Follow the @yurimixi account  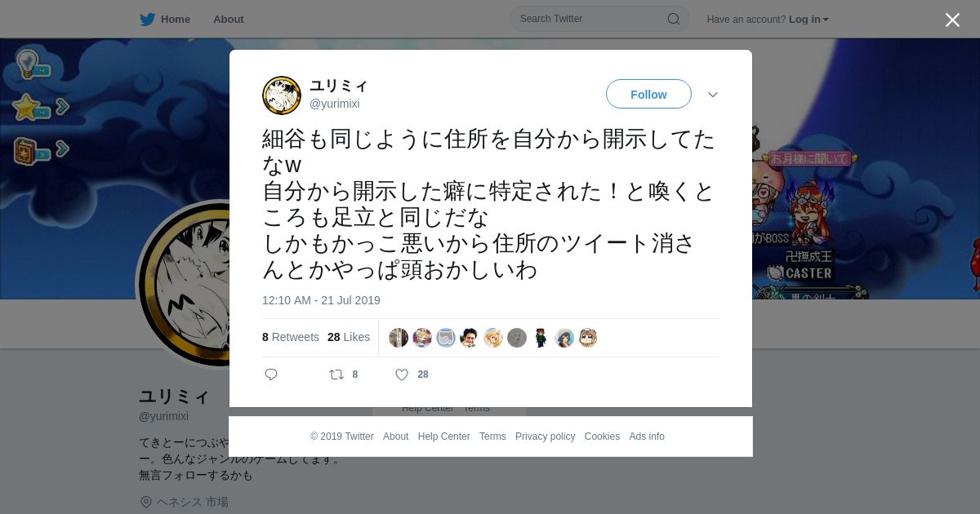point(648,95)
